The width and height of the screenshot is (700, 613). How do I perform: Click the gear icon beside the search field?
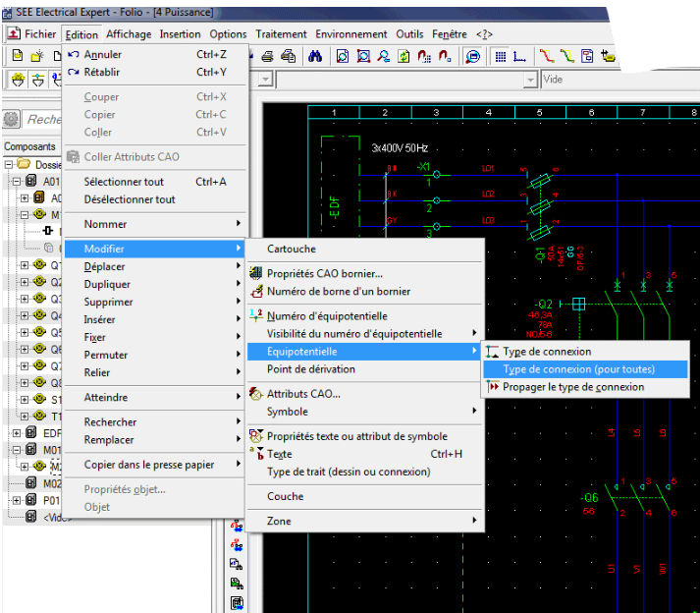[11, 119]
